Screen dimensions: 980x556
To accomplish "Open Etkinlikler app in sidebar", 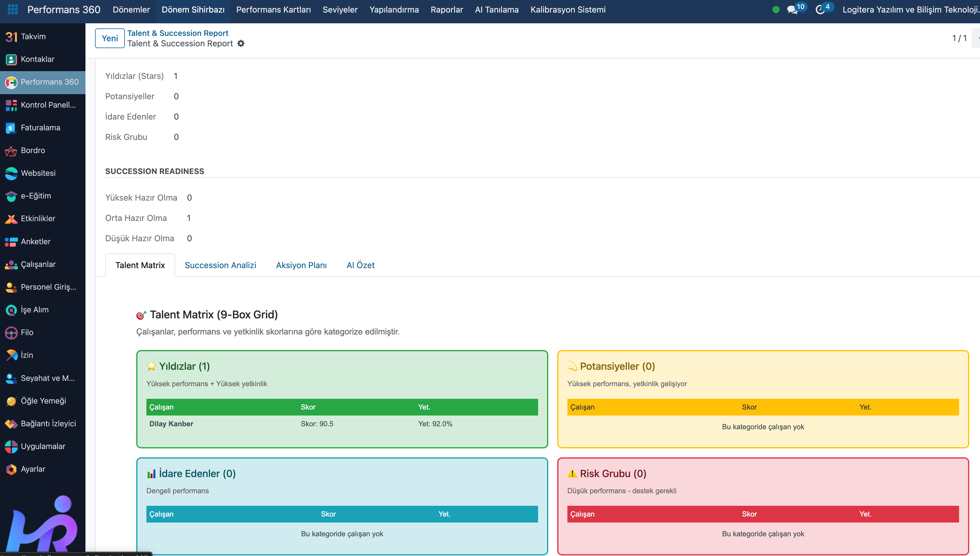I will click(x=43, y=219).
